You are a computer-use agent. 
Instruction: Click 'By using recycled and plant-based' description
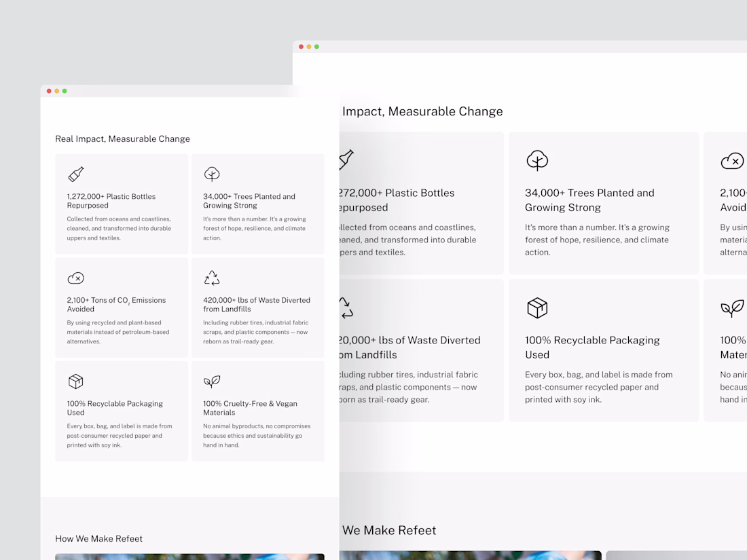[117, 332]
